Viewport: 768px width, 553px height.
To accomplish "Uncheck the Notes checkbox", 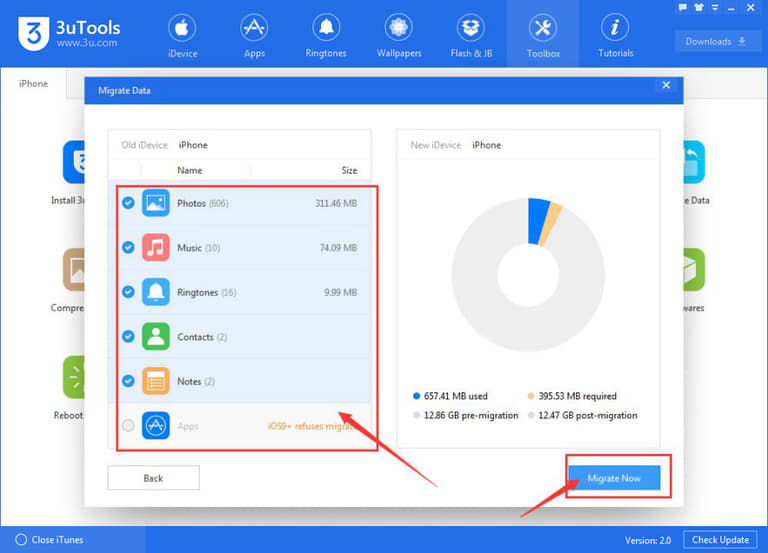I will coord(128,381).
